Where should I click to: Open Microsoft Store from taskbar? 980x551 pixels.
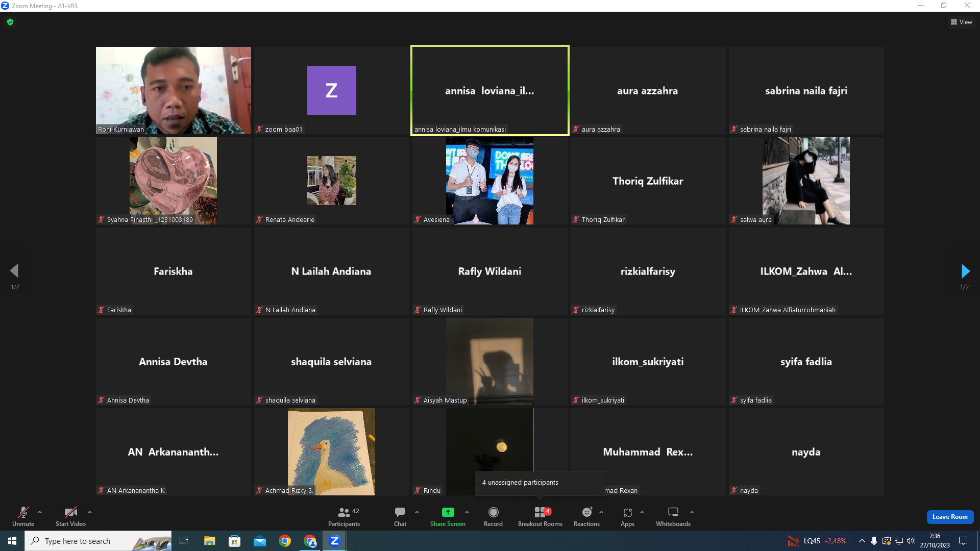234,541
